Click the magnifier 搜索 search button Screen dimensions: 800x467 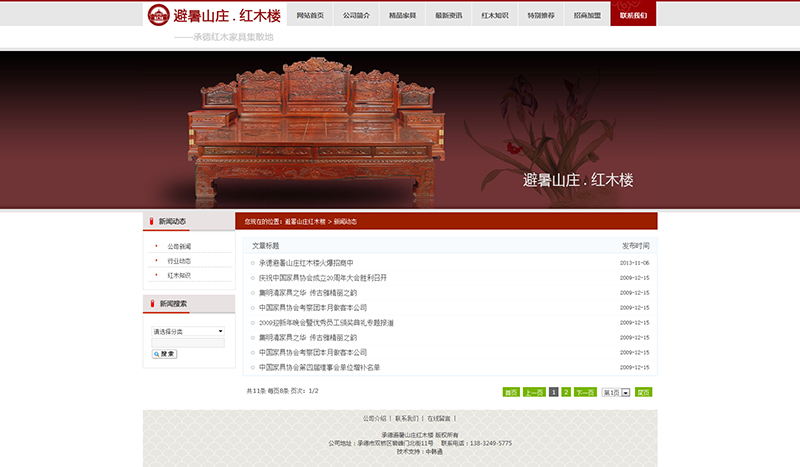point(164,354)
